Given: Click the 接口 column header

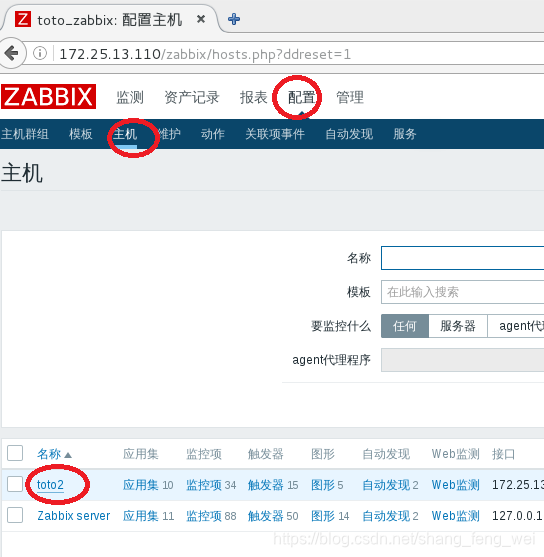Looking at the screenshot, I should 503,454.
